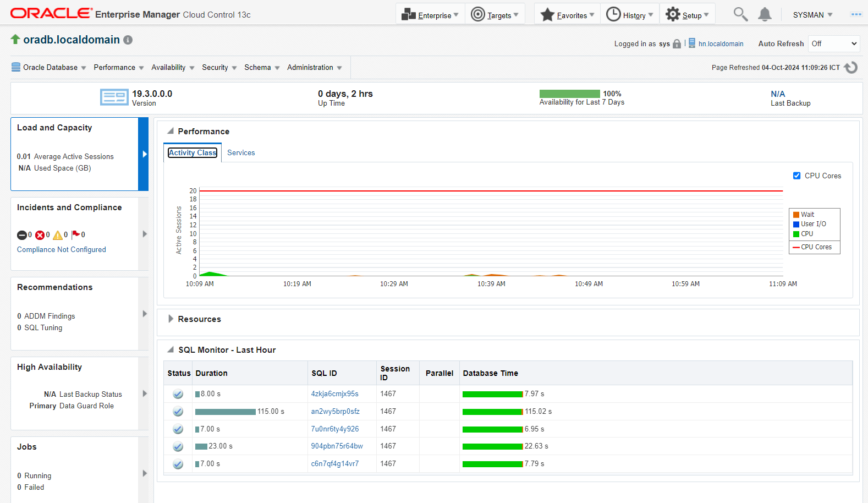Open the Performance menu

click(x=119, y=67)
